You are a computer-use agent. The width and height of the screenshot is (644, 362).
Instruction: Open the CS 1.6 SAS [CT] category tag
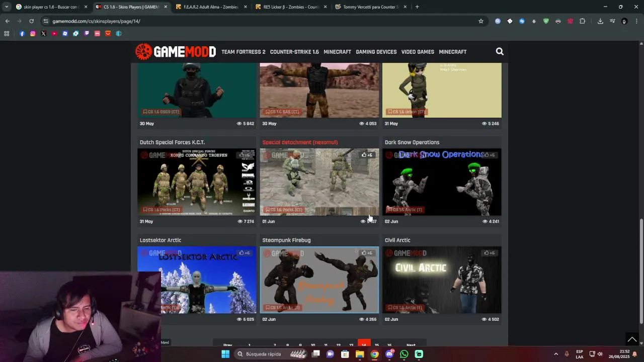282,112
